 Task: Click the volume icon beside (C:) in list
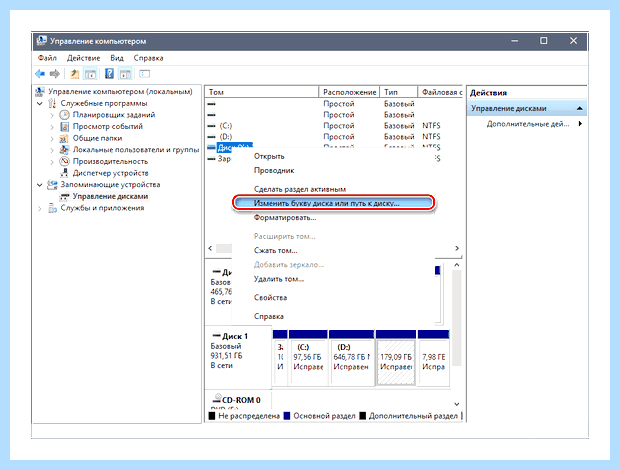[x=212, y=126]
